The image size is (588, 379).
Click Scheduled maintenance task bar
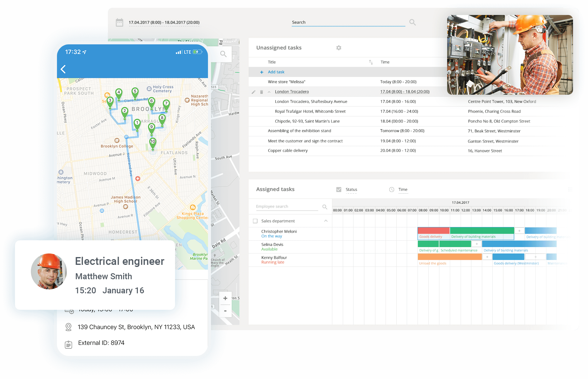pos(455,244)
